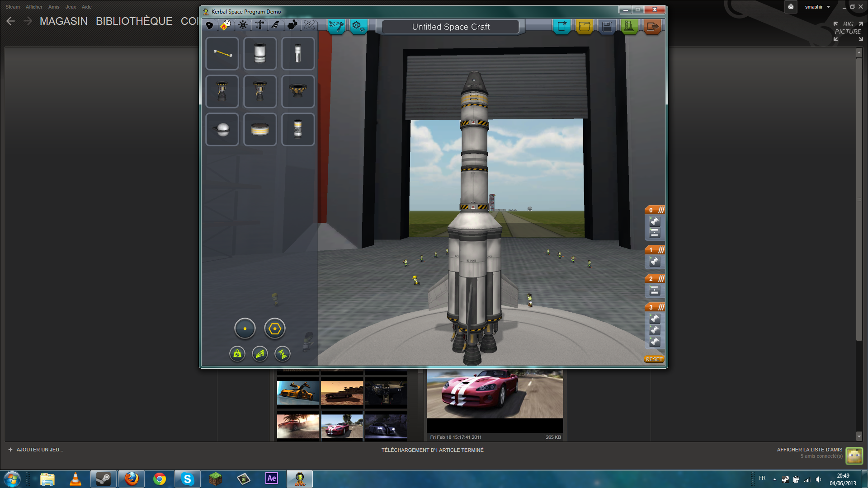Select the Pods parts category tab
This screenshot has width=868, height=488.
coord(209,25)
